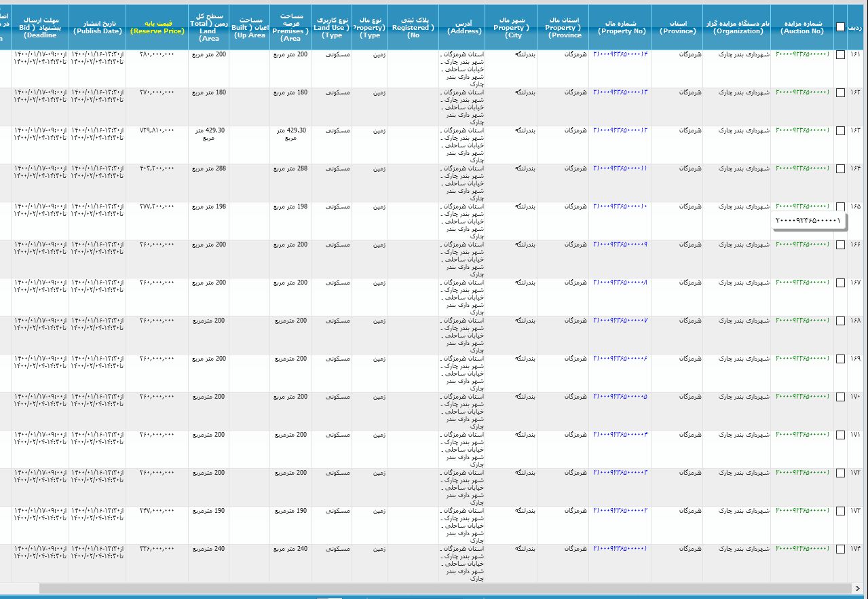Open the property number link in row 164

tap(620, 168)
